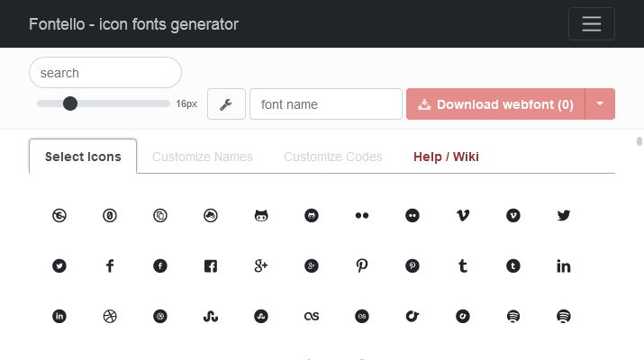This screenshot has width=644, height=360.
Task: Pick the plain StumbleUpon icon
Action: (x=211, y=317)
